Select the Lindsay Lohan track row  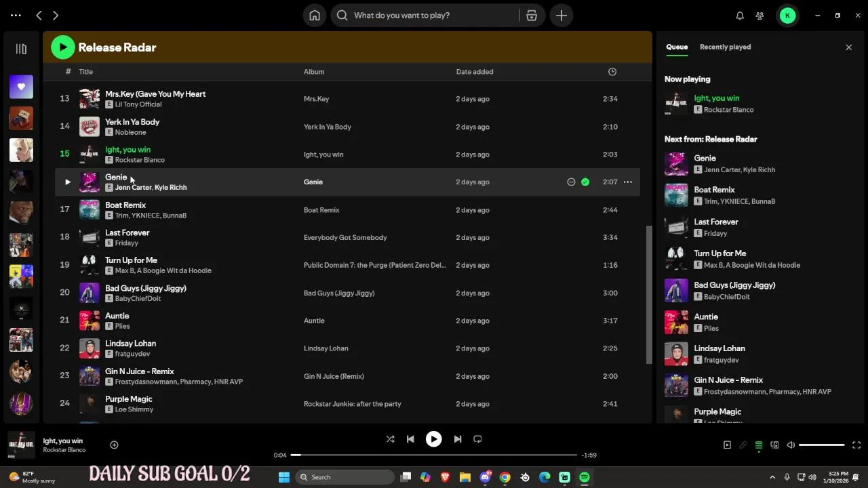pos(346,348)
